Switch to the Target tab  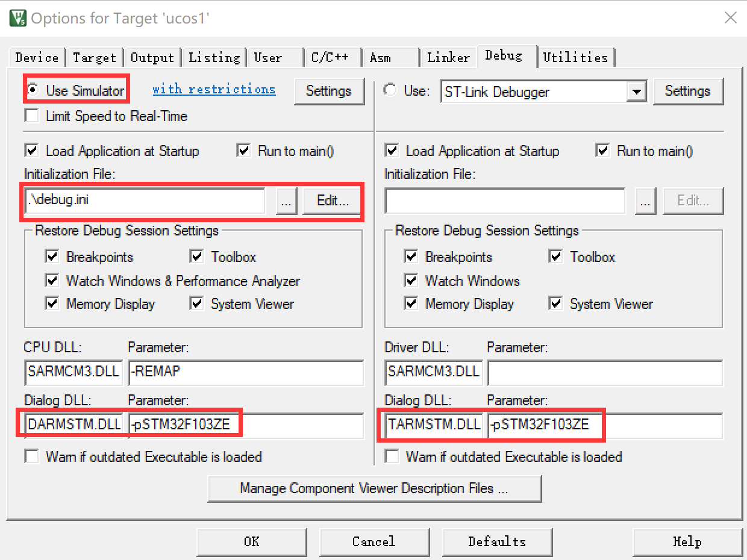[x=95, y=58]
